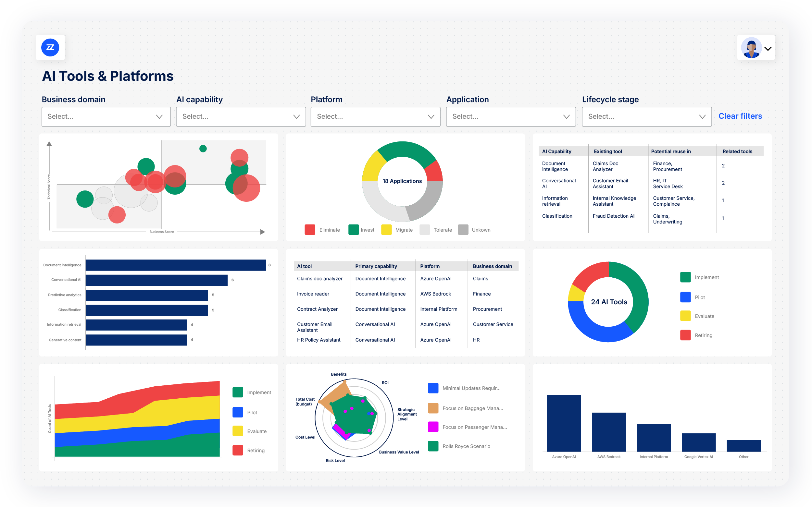Click the Migrate legend yellow swatch
Viewport: 812px width, 507px height.
pyautogui.click(x=386, y=230)
